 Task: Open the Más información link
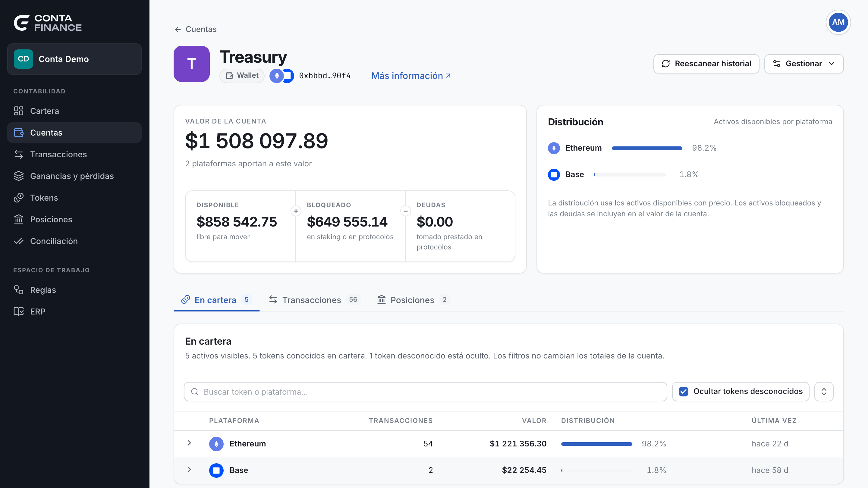click(x=411, y=76)
